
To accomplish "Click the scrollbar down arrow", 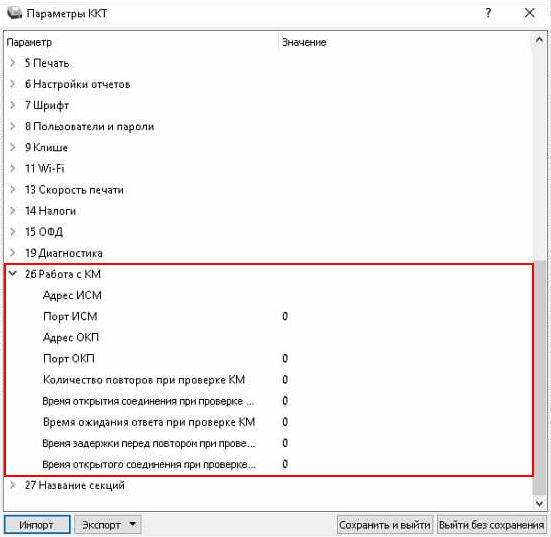I will click(x=539, y=504).
